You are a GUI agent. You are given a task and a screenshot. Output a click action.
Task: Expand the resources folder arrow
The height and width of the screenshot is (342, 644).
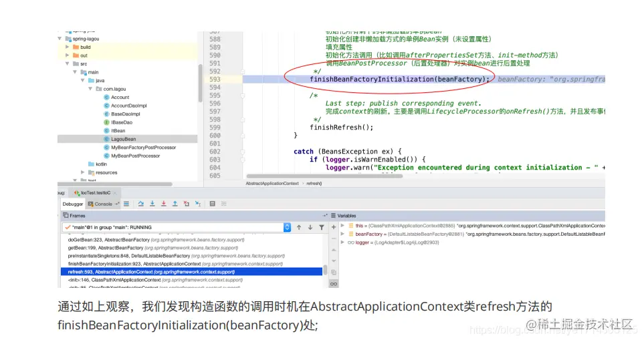82,172
